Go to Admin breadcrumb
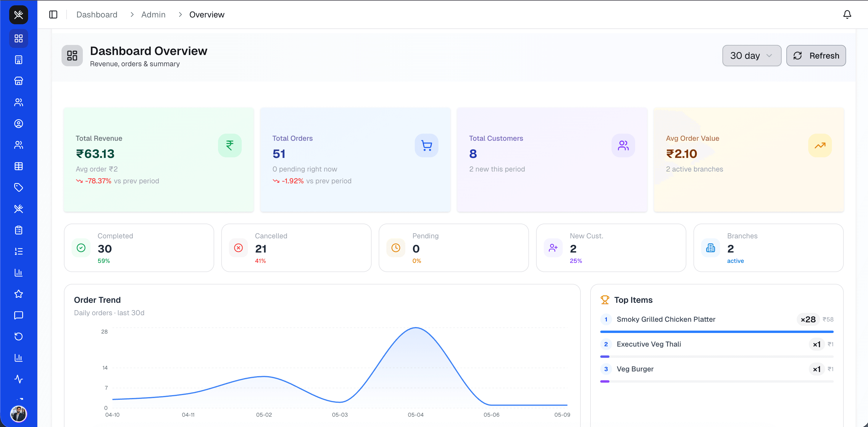Image resolution: width=868 pixels, height=427 pixels. 153,14
